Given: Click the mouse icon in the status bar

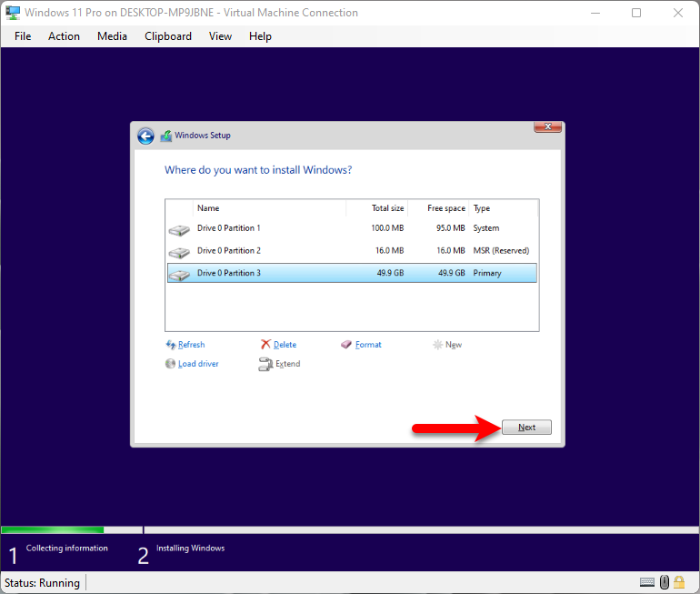Looking at the screenshot, I should click(x=665, y=582).
